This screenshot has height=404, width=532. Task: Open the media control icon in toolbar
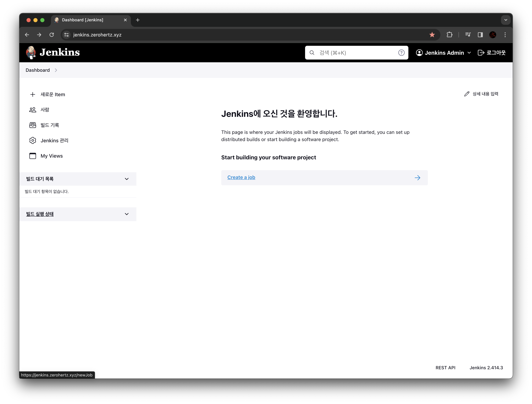468,35
